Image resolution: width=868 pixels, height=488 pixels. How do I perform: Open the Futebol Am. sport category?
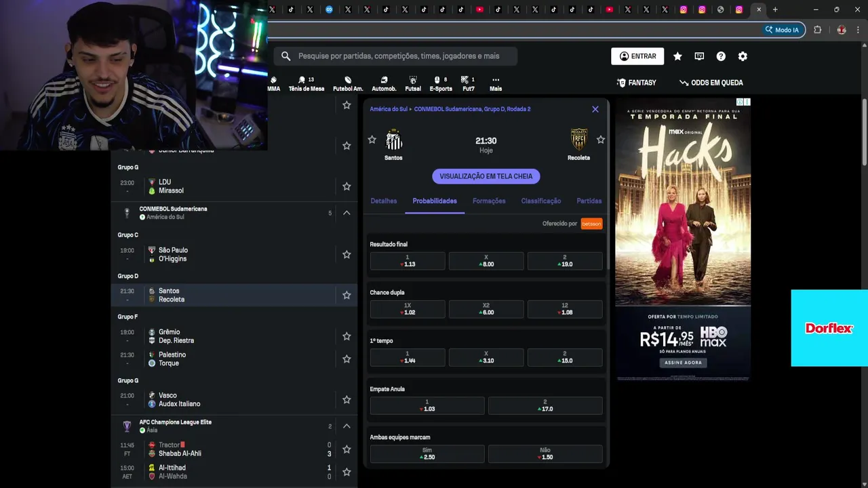(348, 83)
